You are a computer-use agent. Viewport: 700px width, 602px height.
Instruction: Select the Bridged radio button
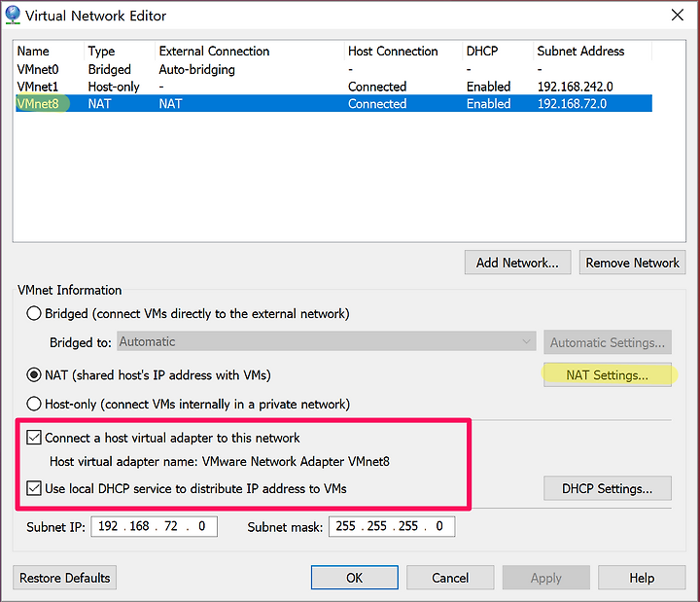(34, 313)
